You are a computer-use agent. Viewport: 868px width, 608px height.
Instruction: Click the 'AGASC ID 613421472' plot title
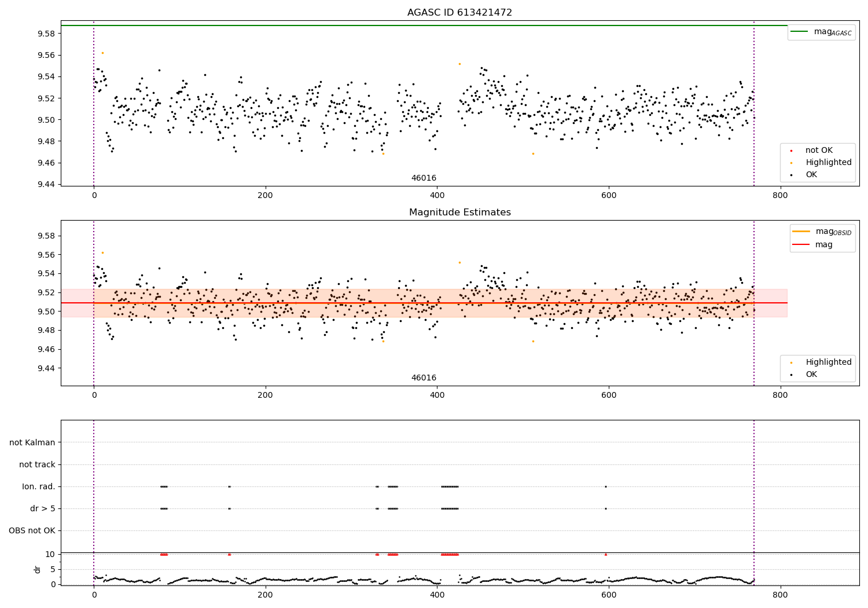[x=459, y=13]
